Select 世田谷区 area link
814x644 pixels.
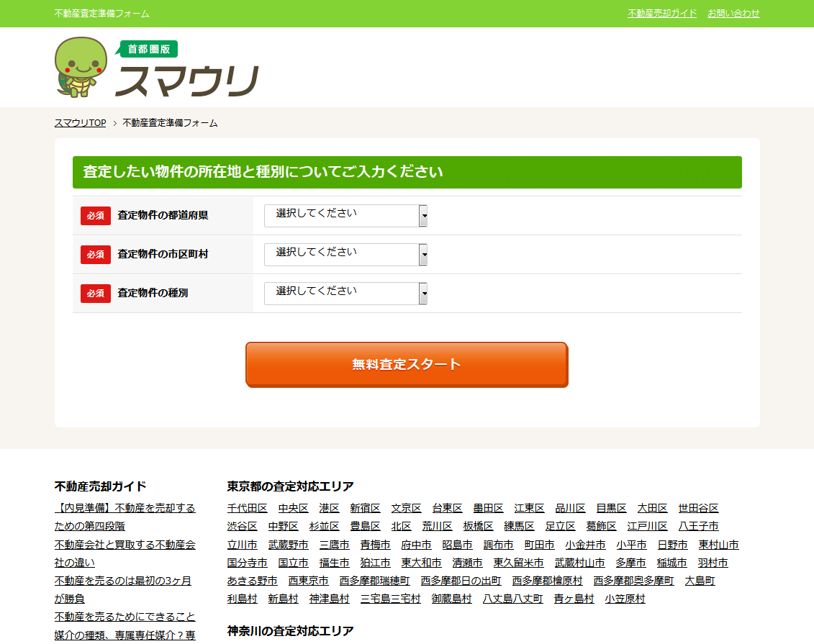pos(698,508)
